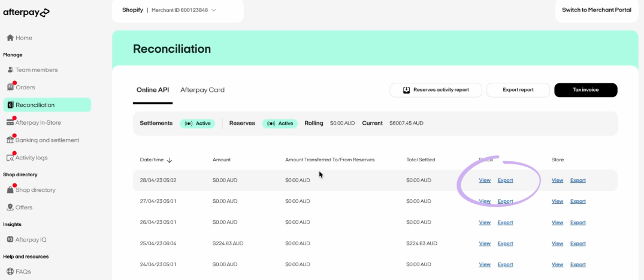Open the Offers sidebar icon
The image size is (644, 280).
[10, 207]
